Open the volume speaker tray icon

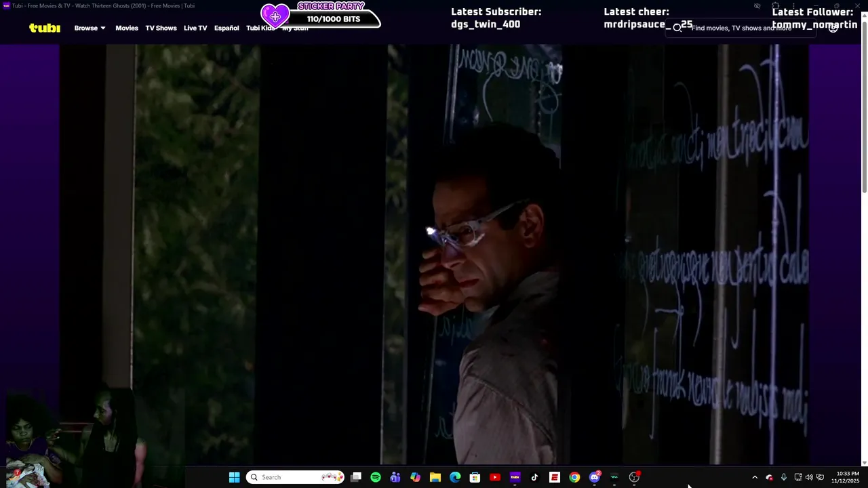(x=809, y=477)
